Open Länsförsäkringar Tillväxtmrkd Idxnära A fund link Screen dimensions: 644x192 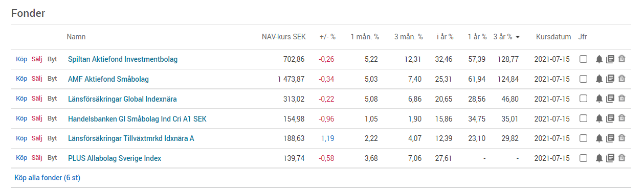(x=131, y=138)
